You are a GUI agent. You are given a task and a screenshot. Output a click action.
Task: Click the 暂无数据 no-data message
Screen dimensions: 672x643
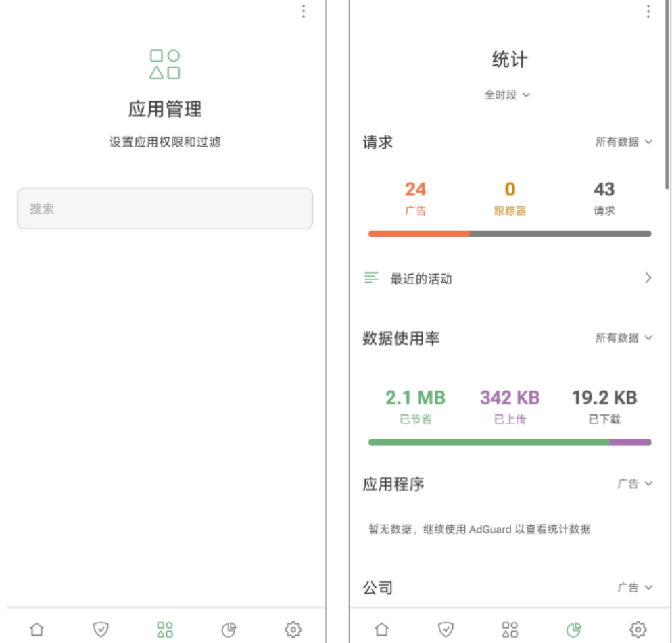click(479, 529)
